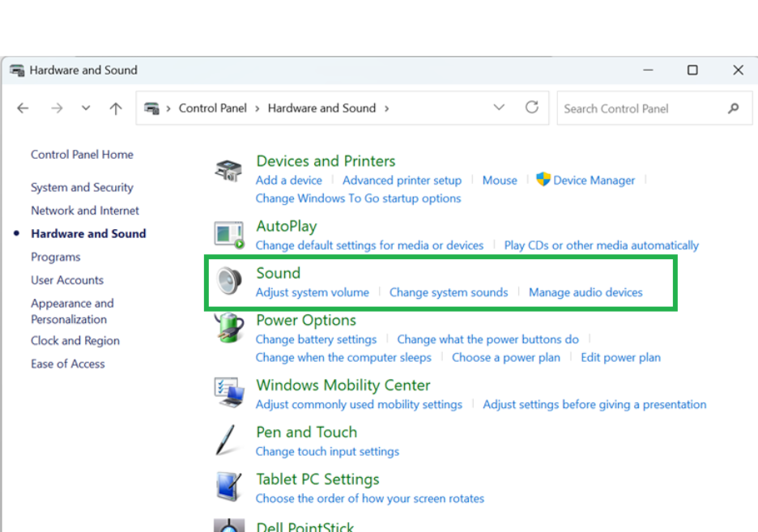Go back with the back arrow
Viewport: 758px width, 532px height.
click(x=23, y=109)
